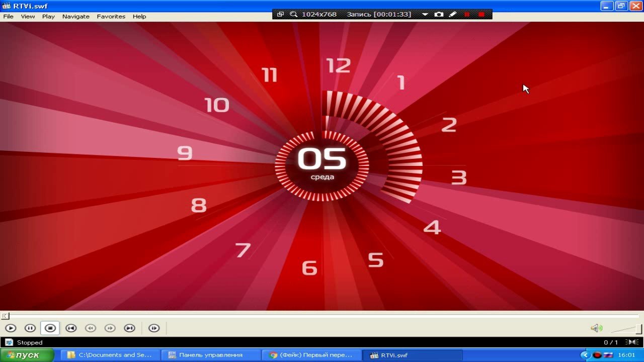Click the magnifier zoom icon in recorder bar

294,15
